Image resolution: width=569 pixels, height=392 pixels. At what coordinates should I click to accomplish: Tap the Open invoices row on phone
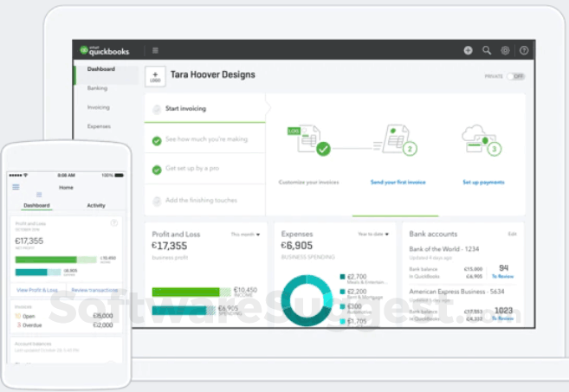point(64,316)
